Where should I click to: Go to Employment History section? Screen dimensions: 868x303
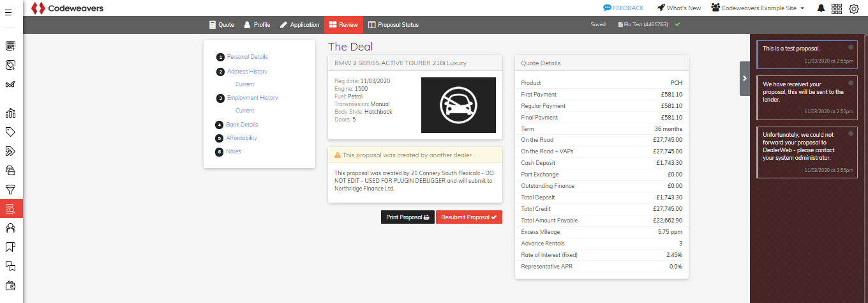[x=253, y=98]
